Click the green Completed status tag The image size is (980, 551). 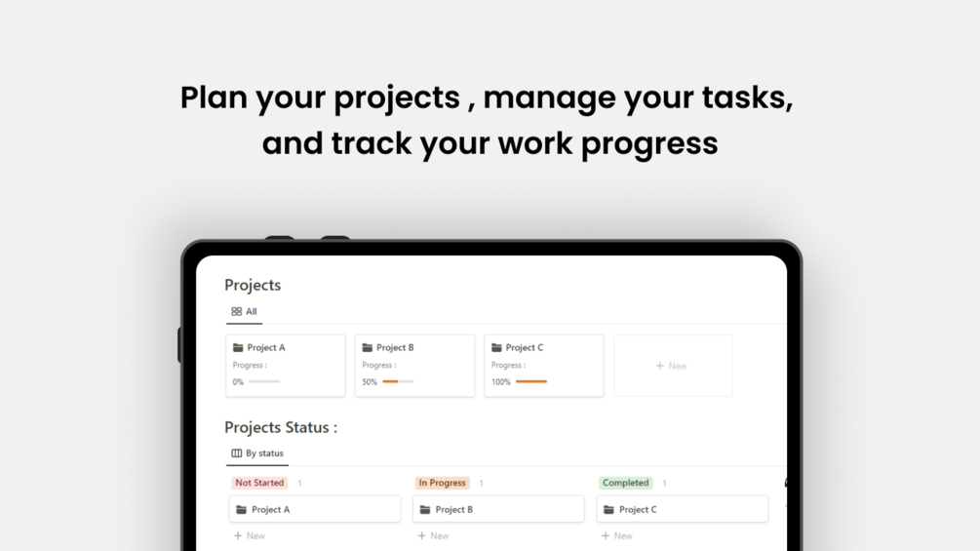coord(625,483)
